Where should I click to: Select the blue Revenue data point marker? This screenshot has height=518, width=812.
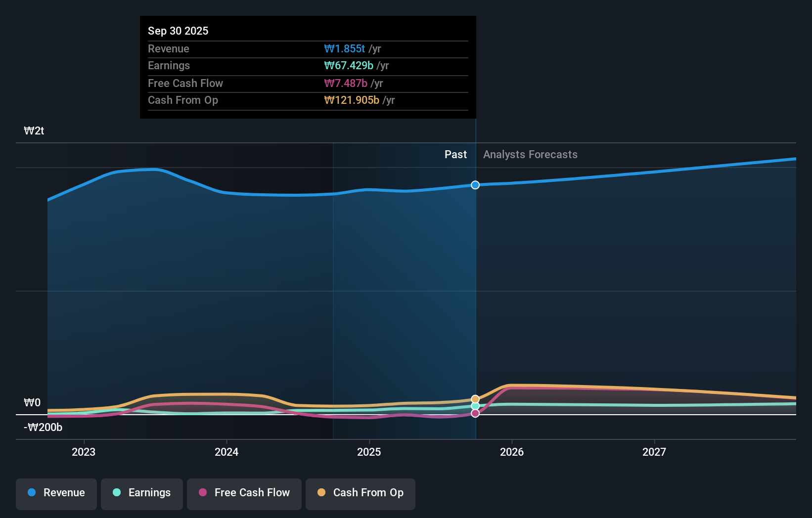(x=475, y=185)
